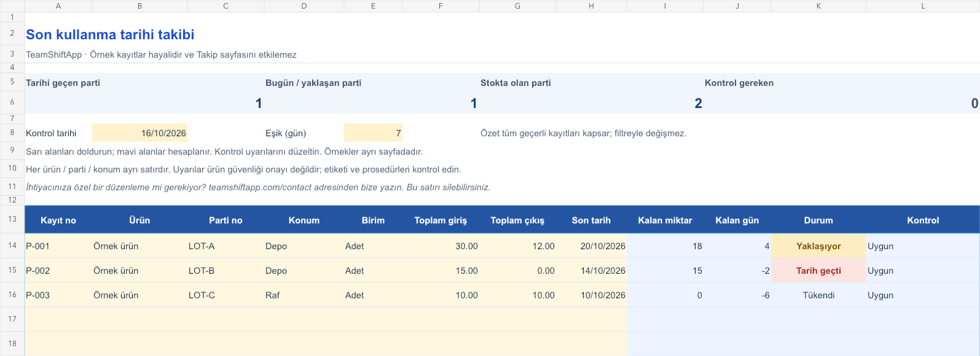Click batch cell LOT-B
The width and height of the screenshot is (980, 356).
[x=225, y=271]
